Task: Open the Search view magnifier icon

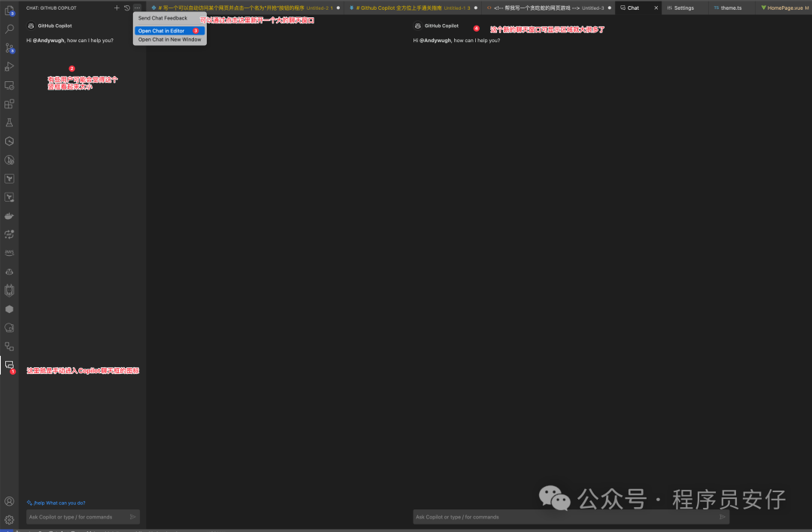Action: pos(9,29)
